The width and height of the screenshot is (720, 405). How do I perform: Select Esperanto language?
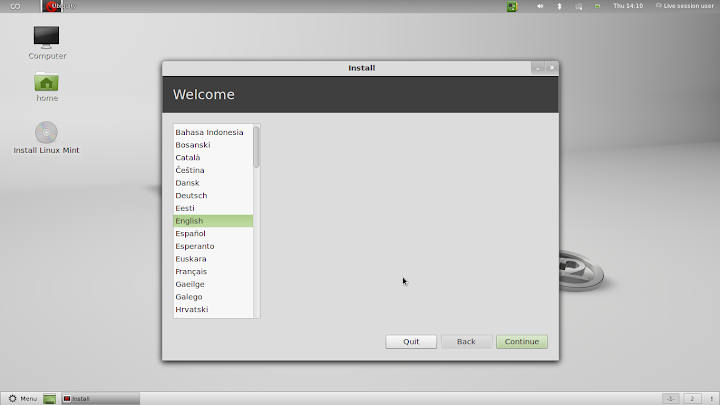point(213,246)
